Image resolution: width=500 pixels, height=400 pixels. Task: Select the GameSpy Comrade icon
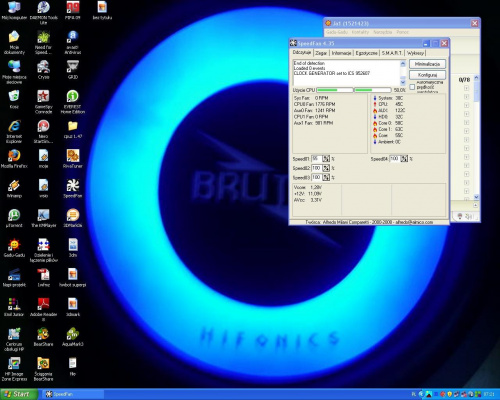(43, 102)
